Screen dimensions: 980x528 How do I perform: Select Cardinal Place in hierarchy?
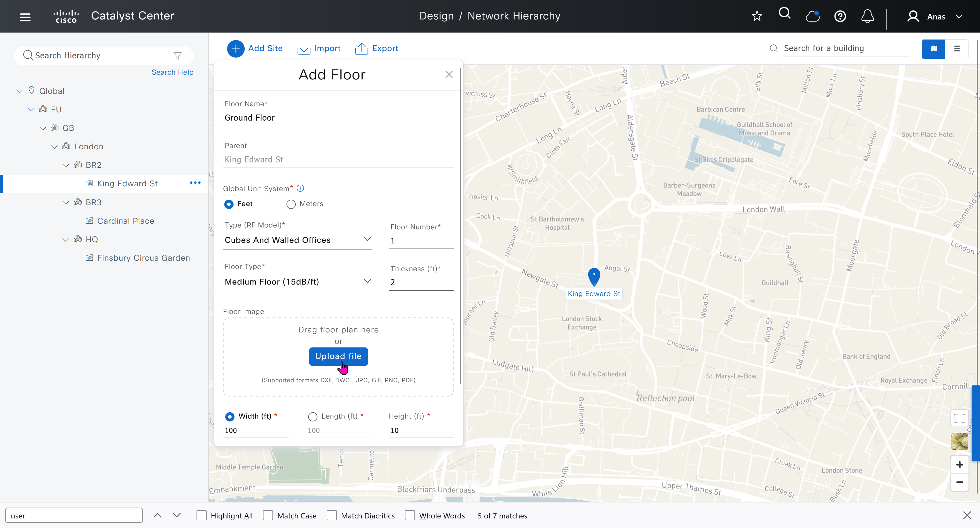click(126, 221)
